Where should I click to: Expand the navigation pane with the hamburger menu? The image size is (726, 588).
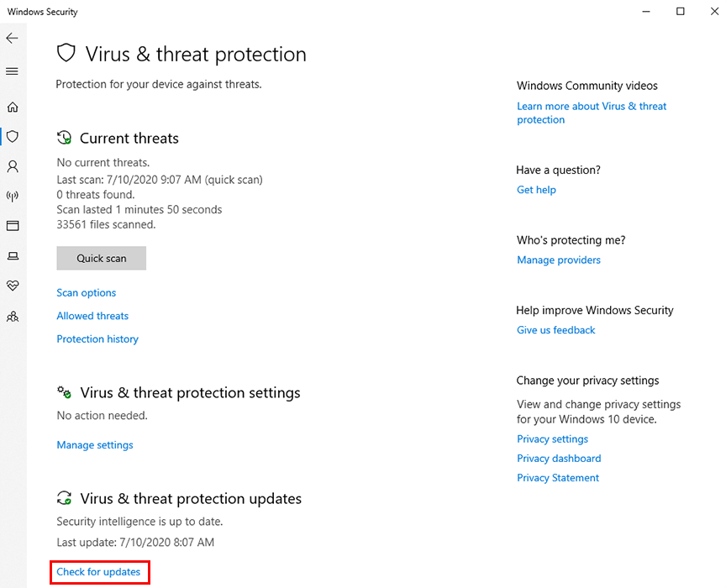pos(13,71)
